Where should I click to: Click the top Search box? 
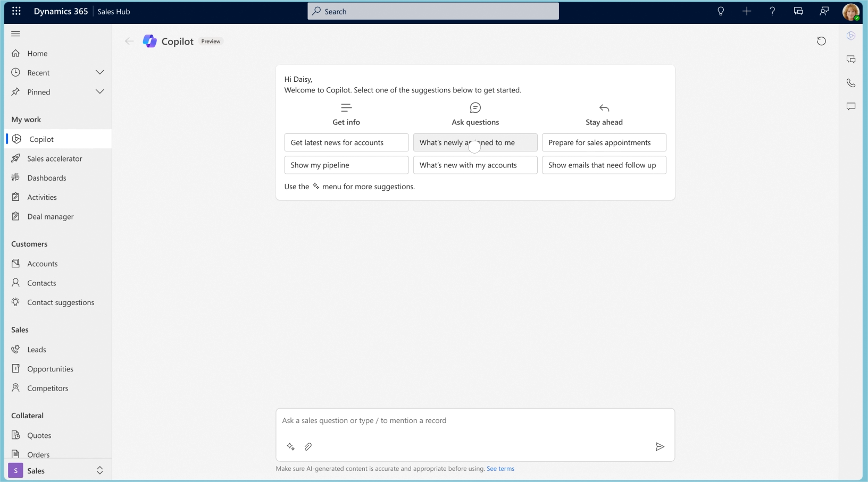pyautogui.click(x=433, y=11)
